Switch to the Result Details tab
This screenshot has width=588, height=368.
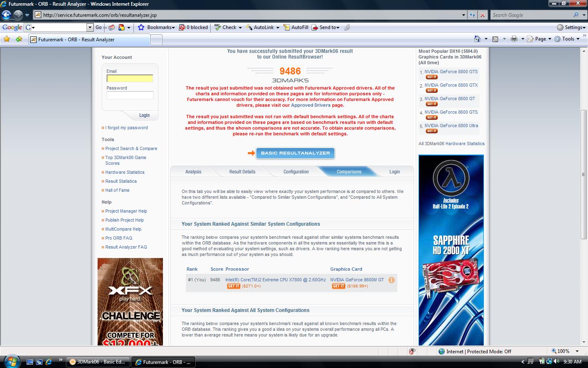pyautogui.click(x=242, y=172)
